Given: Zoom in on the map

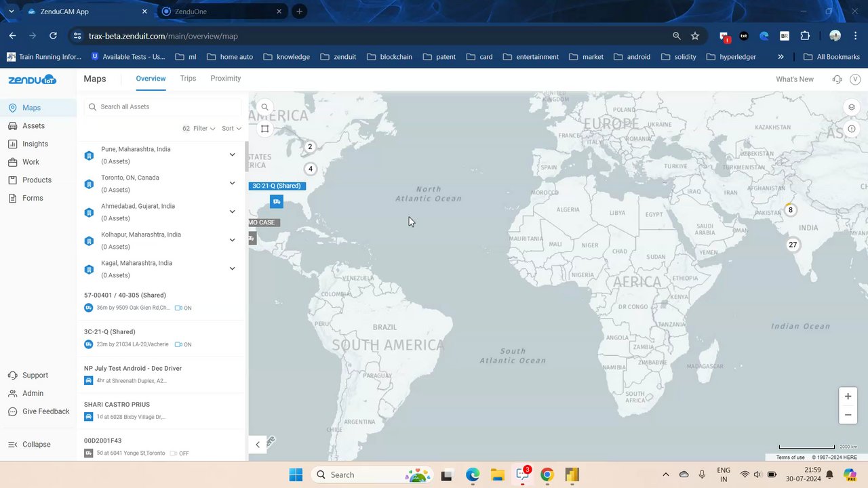Looking at the screenshot, I should click(x=848, y=396).
